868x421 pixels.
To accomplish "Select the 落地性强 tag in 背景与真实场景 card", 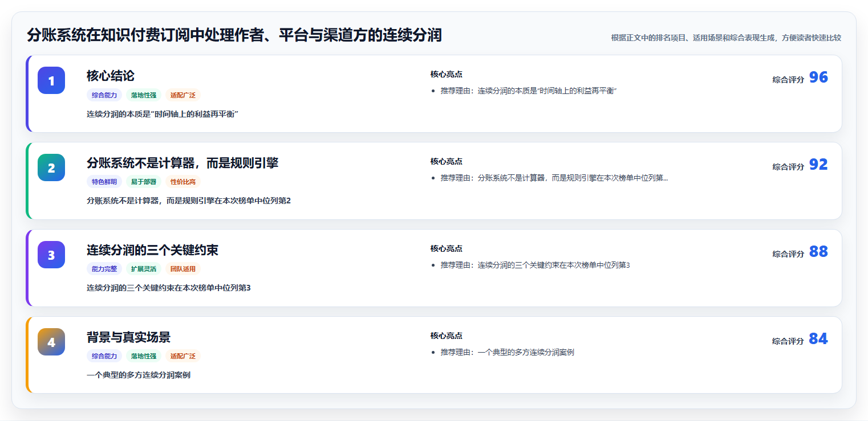I will click(144, 356).
